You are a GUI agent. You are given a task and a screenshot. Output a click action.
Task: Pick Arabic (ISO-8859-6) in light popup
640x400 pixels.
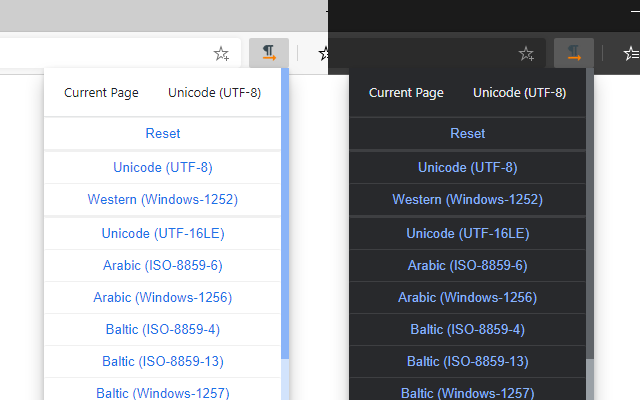tap(163, 265)
